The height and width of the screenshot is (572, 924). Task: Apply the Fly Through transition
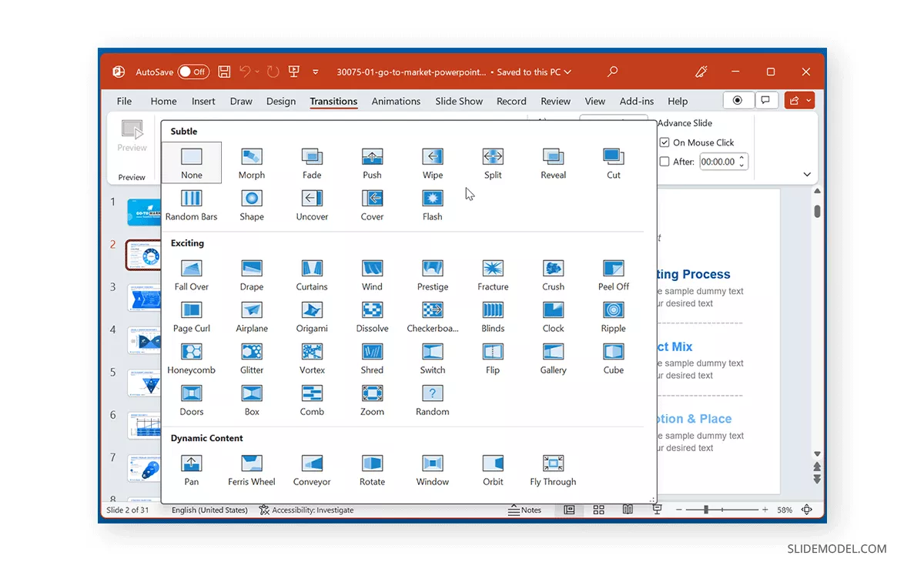[x=553, y=469]
